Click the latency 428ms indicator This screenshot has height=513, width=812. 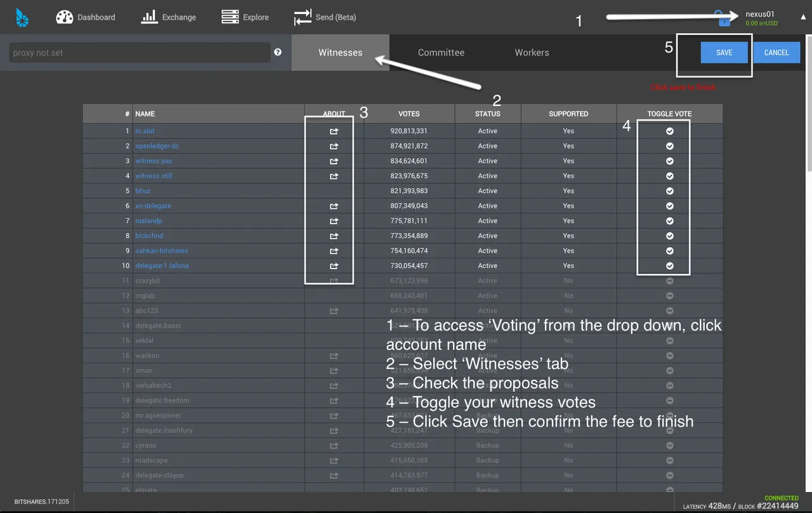coord(708,506)
